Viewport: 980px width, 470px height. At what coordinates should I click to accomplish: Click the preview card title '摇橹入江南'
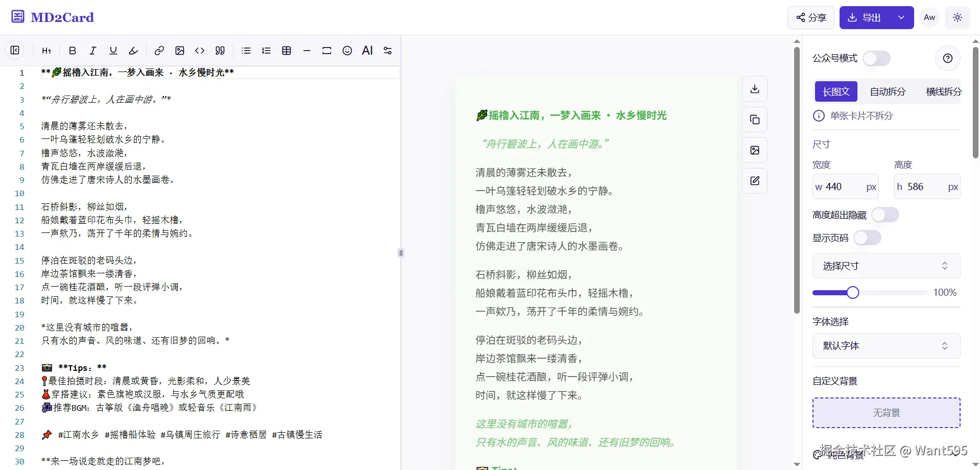tap(571, 115)
